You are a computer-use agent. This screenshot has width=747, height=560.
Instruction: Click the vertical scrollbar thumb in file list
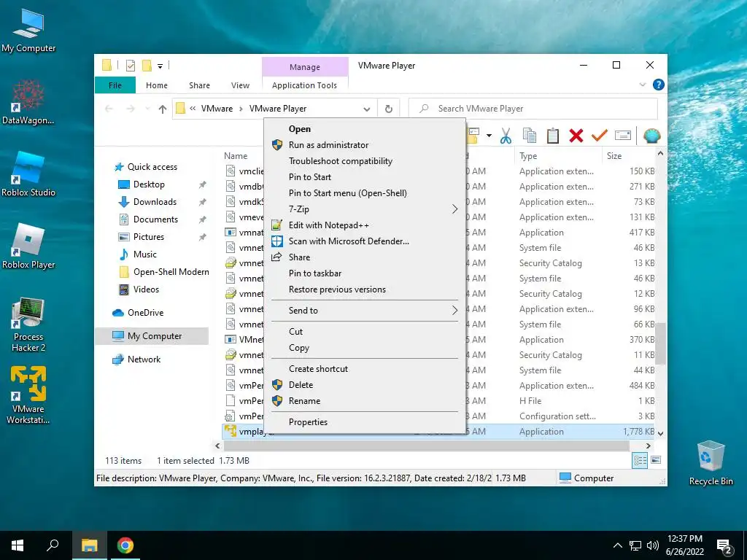point(660,343)
